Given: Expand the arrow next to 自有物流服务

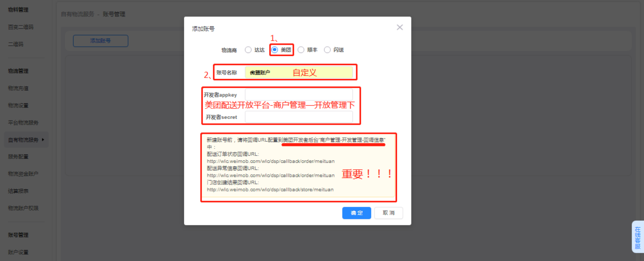Looking at the screenshot, I should (43, 139).
